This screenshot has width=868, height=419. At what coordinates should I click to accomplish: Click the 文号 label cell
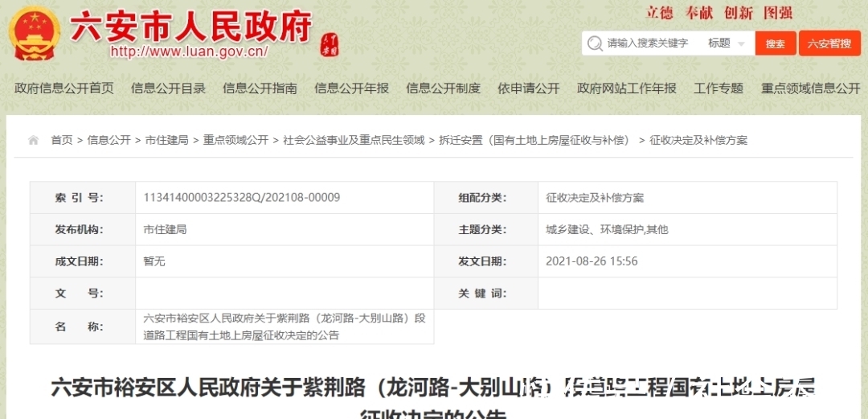click(x=83, y=294)
